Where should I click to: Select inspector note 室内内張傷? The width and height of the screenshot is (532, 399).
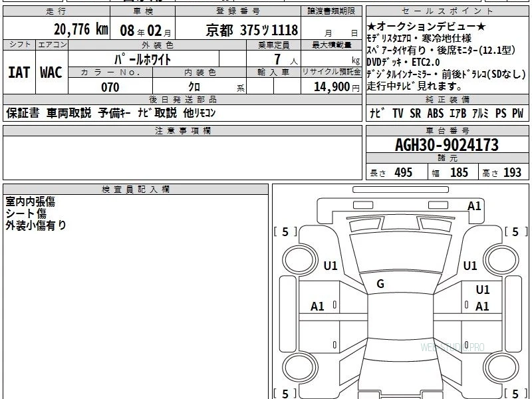30,201
